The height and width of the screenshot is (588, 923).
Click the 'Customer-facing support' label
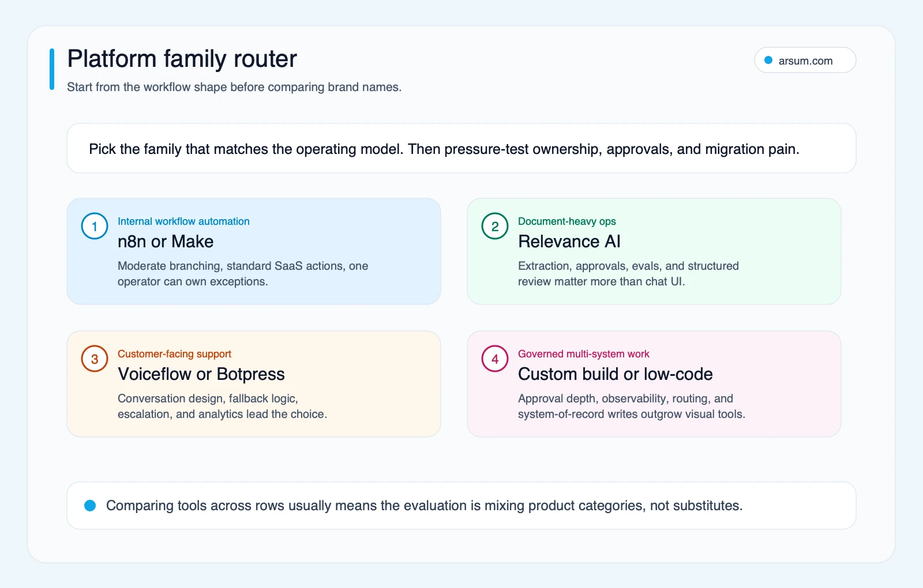[174, 354]
